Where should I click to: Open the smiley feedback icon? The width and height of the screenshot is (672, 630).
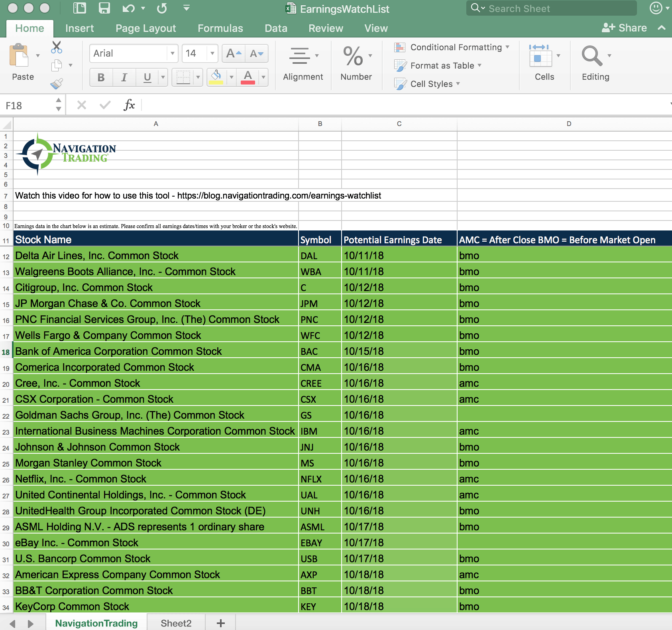(656, 8)
